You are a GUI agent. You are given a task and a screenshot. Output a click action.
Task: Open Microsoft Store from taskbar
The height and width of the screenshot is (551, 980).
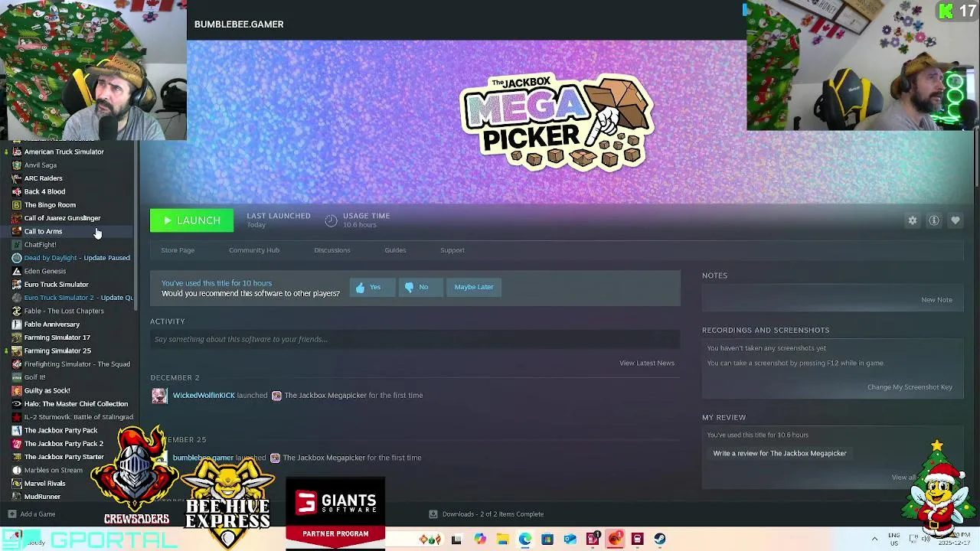(547, 540)
